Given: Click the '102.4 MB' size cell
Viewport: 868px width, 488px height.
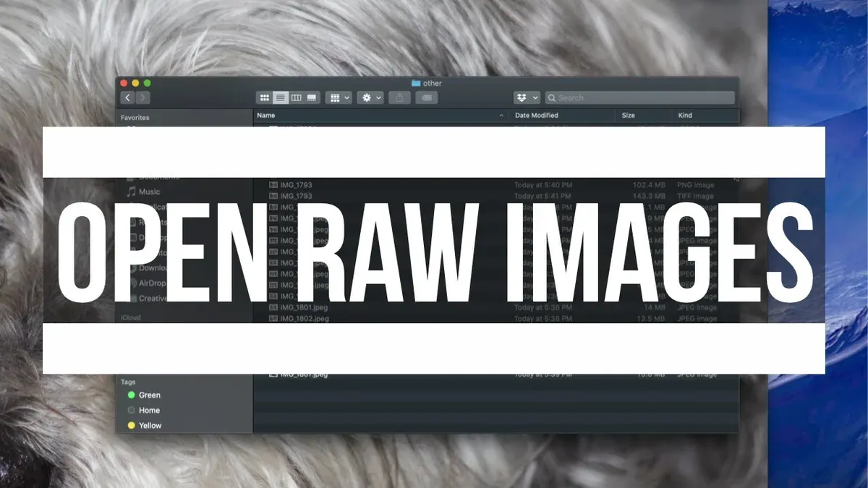Looking at the screenshot, I should point(648,185).
